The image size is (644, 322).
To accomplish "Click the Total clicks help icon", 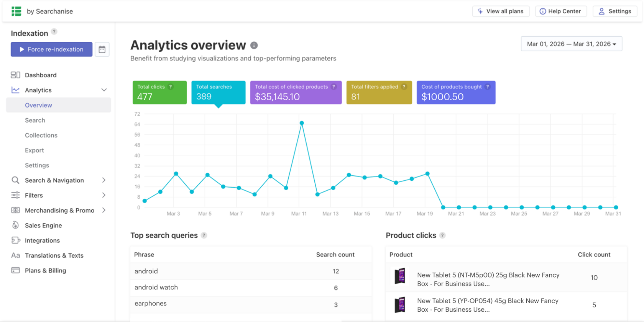I will (x=171, y=87).
